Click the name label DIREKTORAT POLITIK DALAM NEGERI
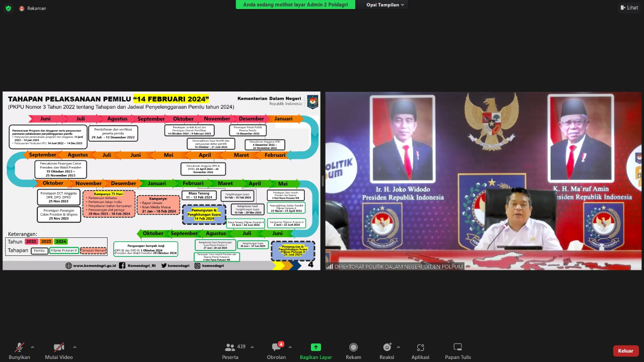The height and width of the screenshot is (362, 644). (398, 266)
